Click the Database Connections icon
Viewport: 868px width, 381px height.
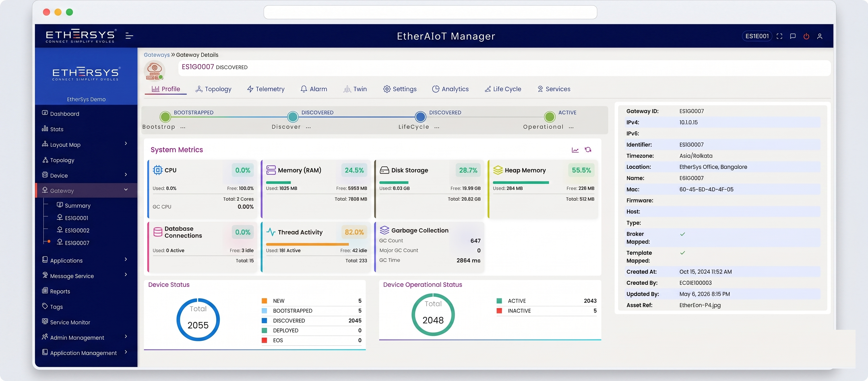point(158,232)
